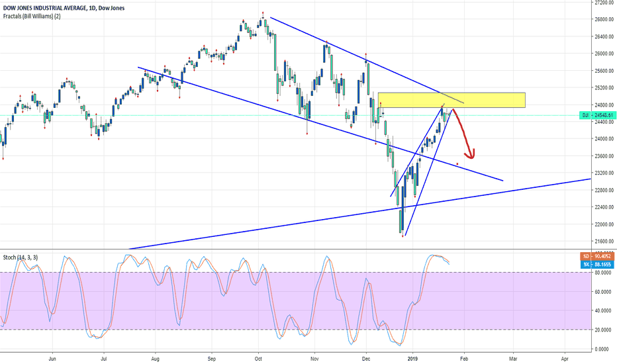617x364 pixels.
Task: Click the 27200.00 price axis label
Action: click(x=604, y=3)
